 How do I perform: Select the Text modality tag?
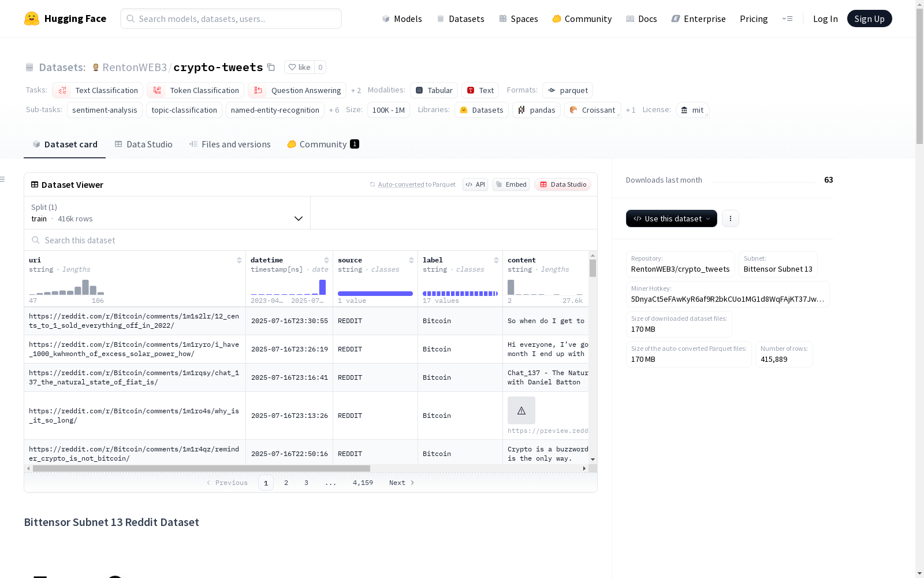click(x=480, y=90)
